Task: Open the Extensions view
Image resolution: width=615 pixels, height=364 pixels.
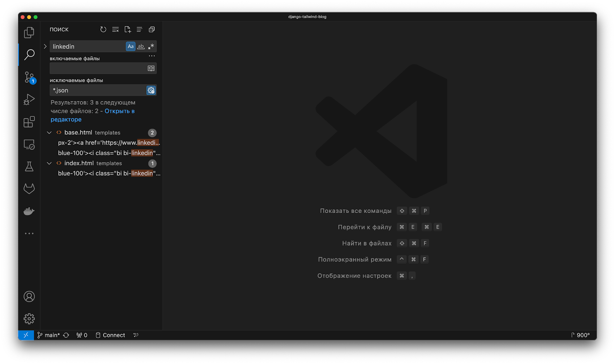Action: [29, 122]
